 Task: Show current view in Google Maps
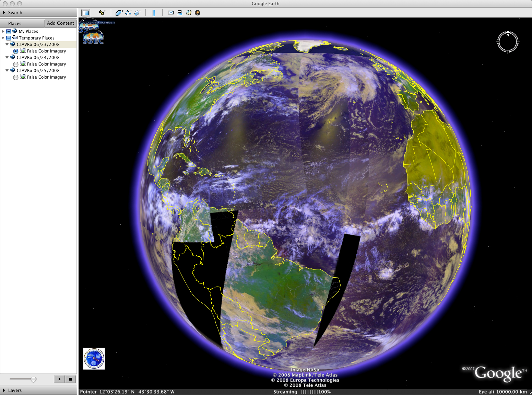click(188, 13)
